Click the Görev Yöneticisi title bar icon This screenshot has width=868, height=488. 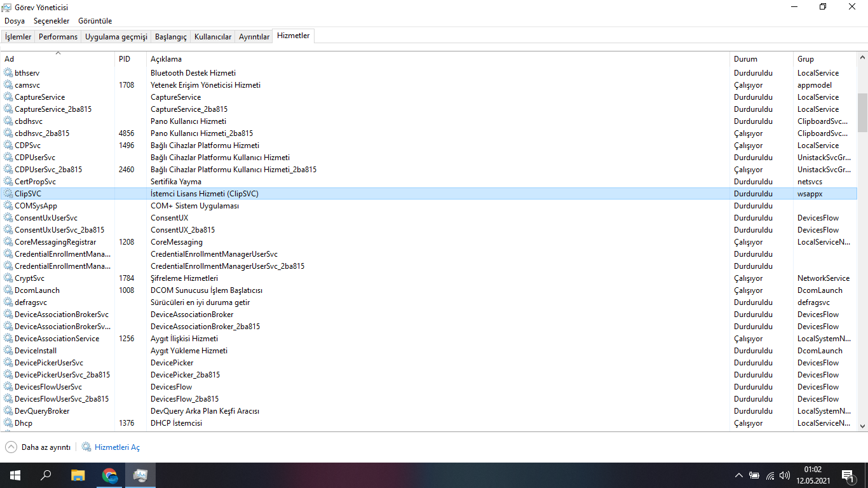pos(7,7)
